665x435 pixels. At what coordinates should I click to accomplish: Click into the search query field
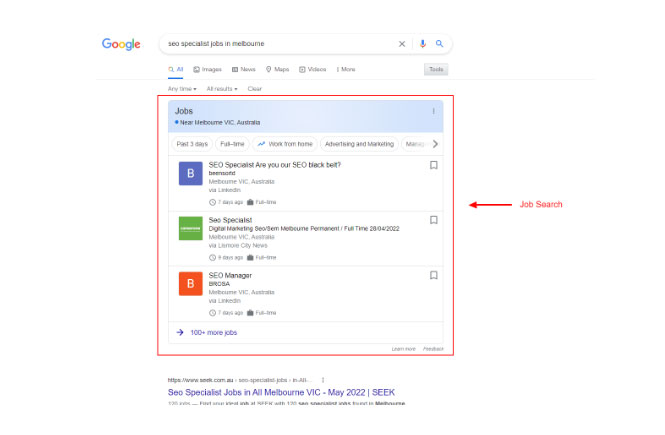coord(280,44)
